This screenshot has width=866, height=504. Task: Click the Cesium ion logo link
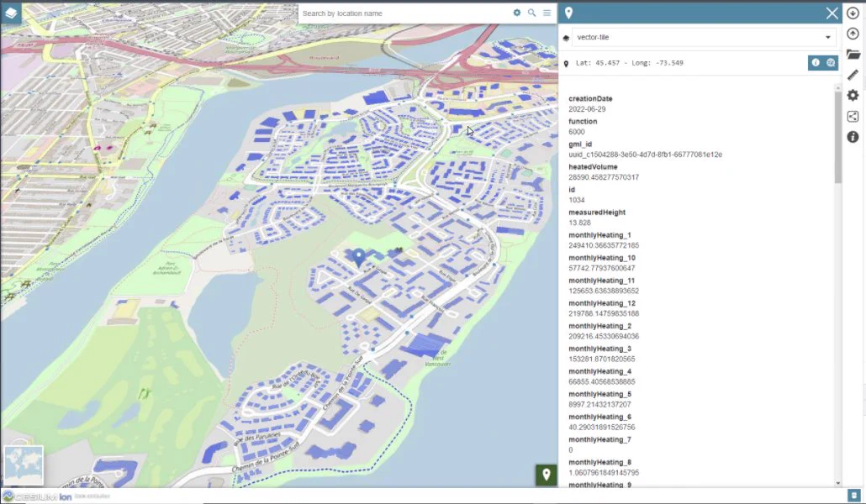[38, 496]
